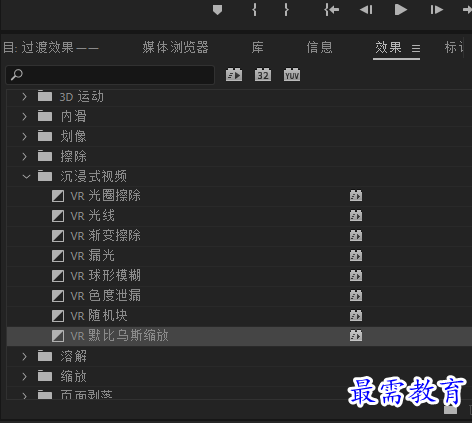Select VR 渐变擦除 effect name
This screenshot has width=472, height=423.
(x=105, y=236)
